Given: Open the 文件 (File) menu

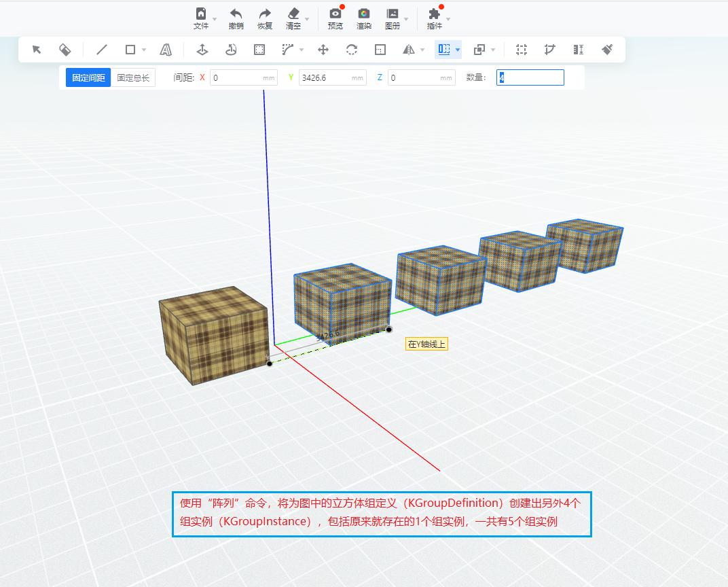Looking at the screenshot, I should pyautogui.click(x=200, y=18).
